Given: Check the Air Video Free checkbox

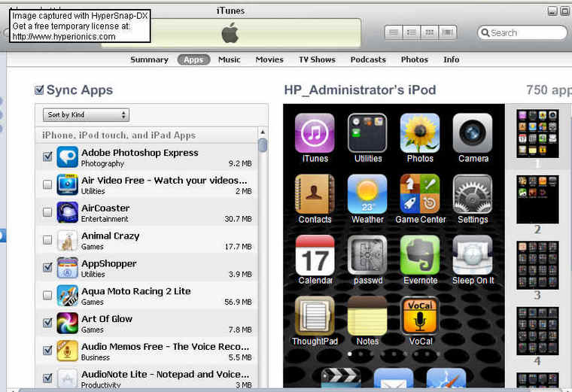Looking at the screenshot, I should (x=47, y=184).
